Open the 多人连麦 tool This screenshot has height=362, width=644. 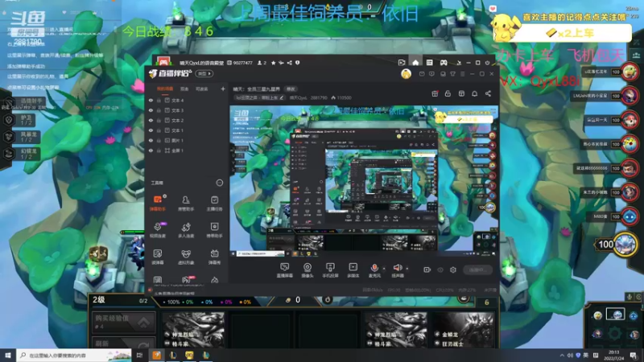186,230
